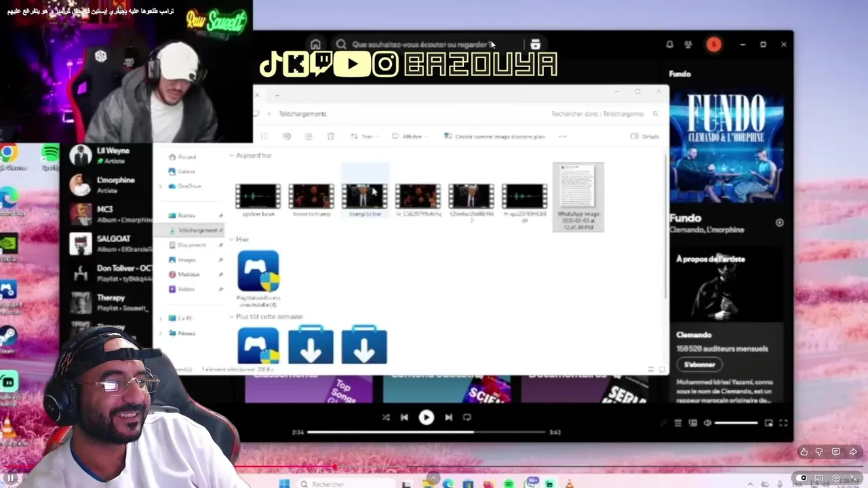Open Explorer more options ellipsis
The height and width of the screenshot is (488, 868).
point(562,136)
